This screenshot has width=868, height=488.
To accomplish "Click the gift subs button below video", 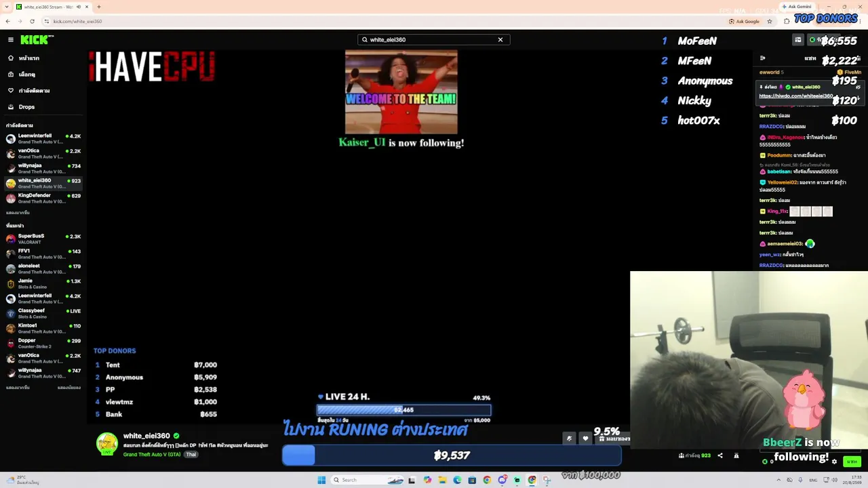I will 615,439.
